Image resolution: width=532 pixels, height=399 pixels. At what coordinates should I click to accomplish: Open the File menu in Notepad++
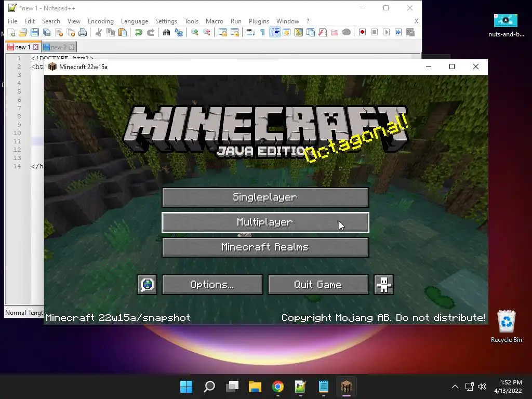pyautogui.click(x=12, y=21)
